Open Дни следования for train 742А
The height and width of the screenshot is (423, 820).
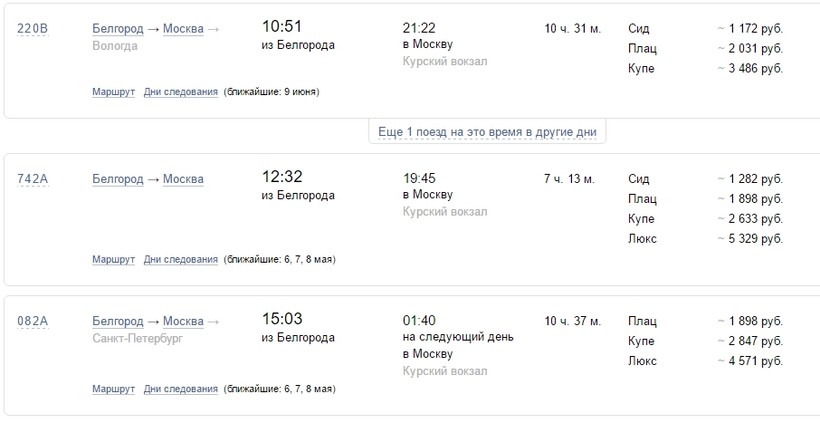180,260
